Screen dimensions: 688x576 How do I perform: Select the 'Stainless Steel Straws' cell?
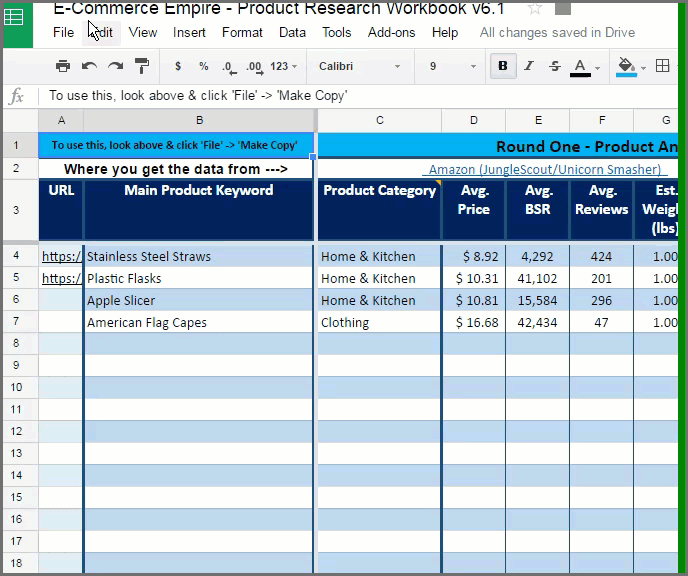coord(198,257)
